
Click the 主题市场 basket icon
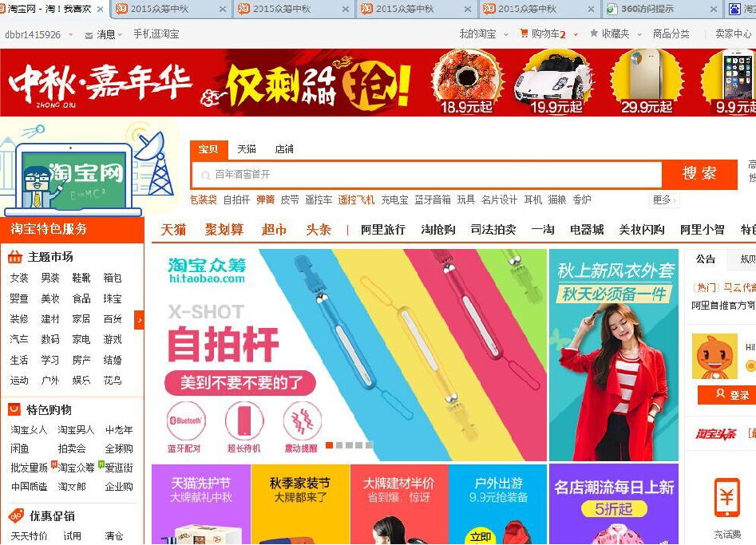click(x=15, y=257)
